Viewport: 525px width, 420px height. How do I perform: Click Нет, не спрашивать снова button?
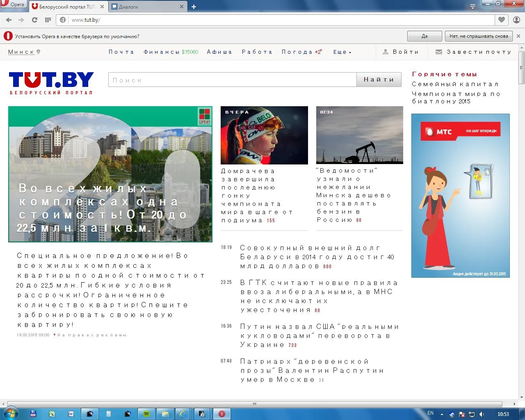479,36
